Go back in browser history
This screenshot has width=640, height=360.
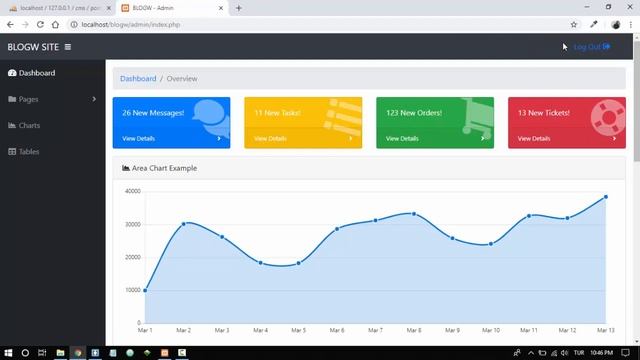click(10, 24)
